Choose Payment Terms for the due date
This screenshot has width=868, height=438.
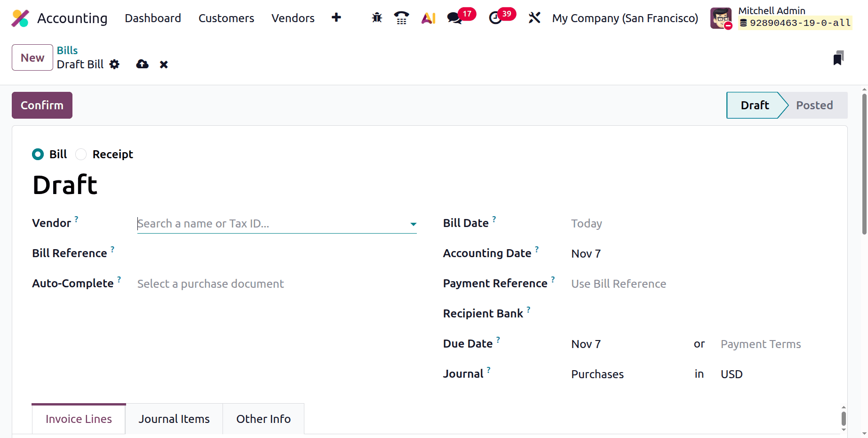coord(760,344)
